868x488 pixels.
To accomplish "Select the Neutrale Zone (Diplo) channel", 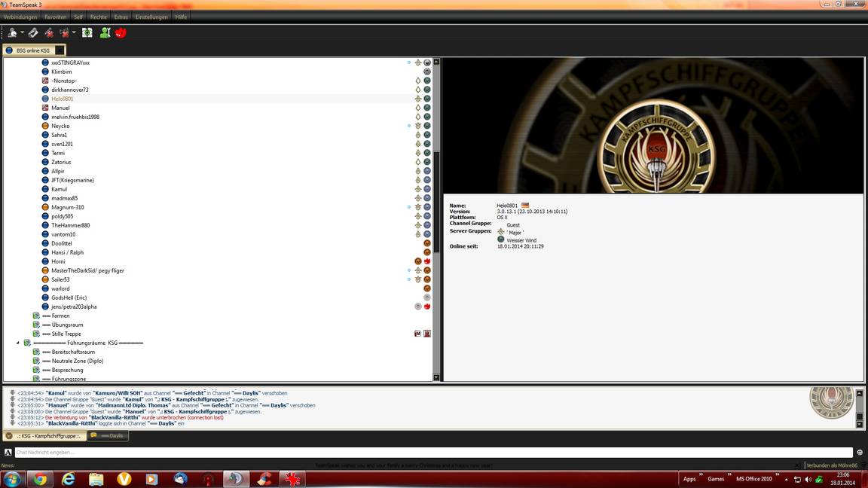I will [x=78, y=361].
